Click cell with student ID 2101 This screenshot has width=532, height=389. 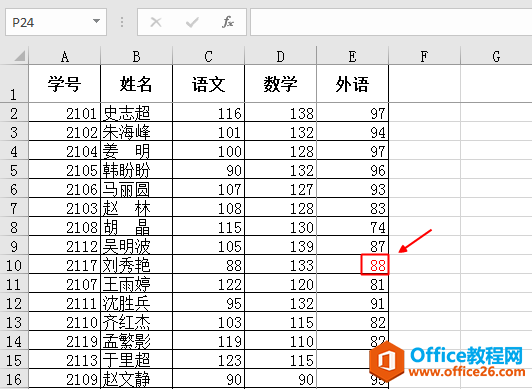[x=64, y=112]
